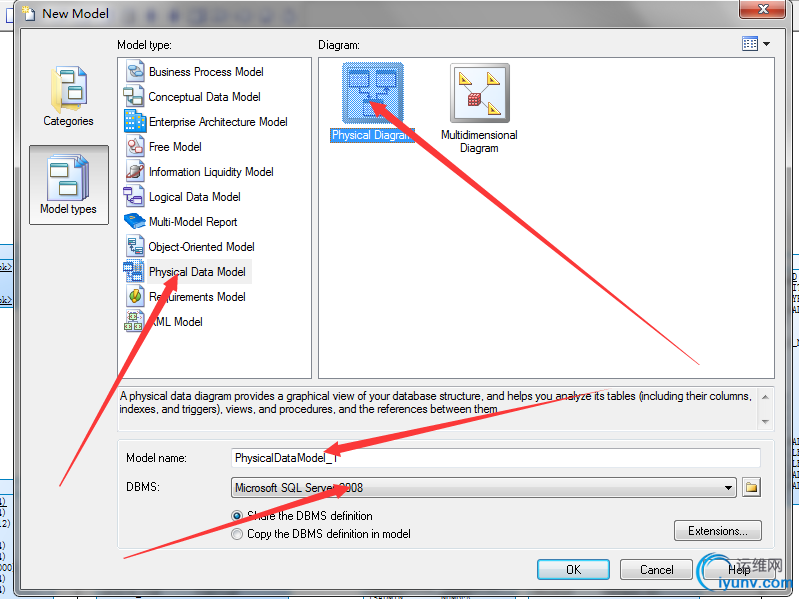The image size is (799, 599).
Task: Choose the Information Liquidity Model icon
Action: [135, 171]
